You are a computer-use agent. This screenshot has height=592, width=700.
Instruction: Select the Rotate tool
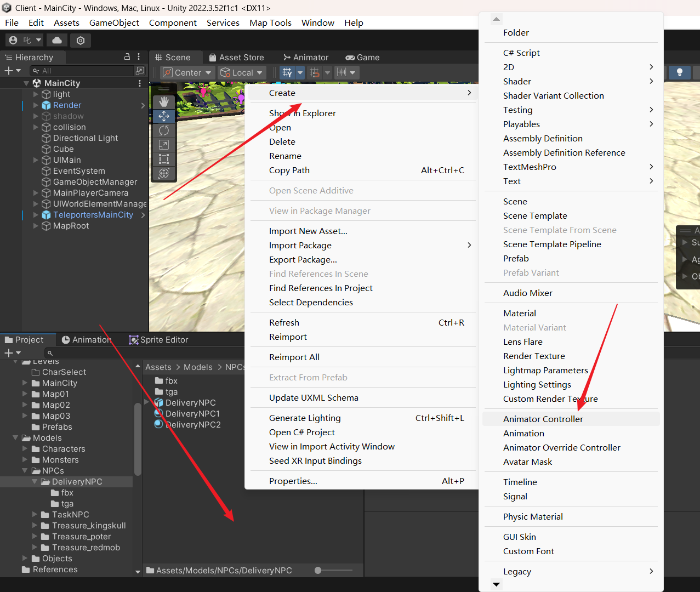[163, 130]
